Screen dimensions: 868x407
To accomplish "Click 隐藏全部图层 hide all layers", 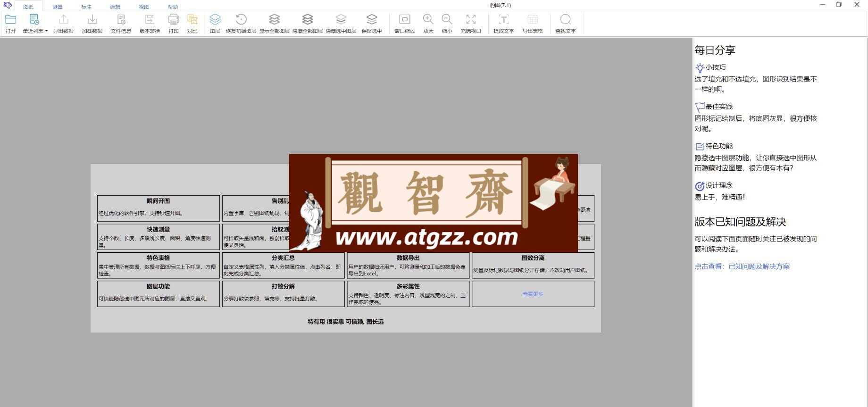I will click(308, 24).
